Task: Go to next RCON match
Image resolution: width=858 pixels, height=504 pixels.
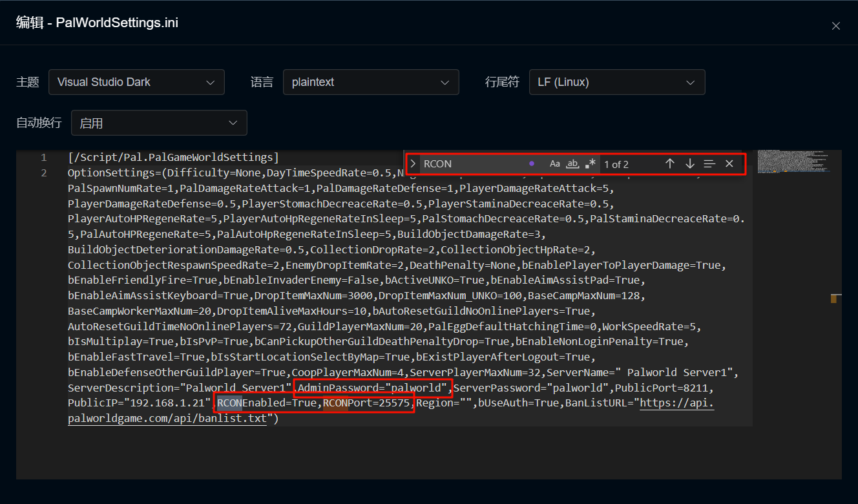Action: tap(690, 164)
